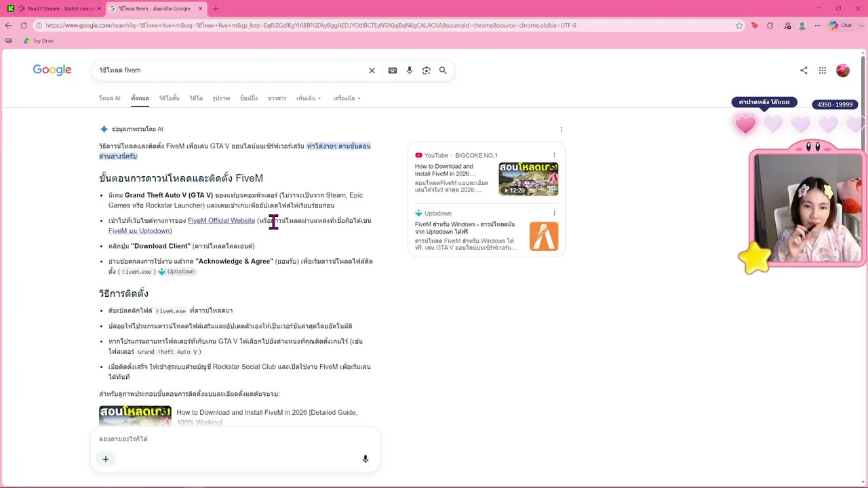Open options for the YouTube BIGCOKE result

tap(554, 155)
